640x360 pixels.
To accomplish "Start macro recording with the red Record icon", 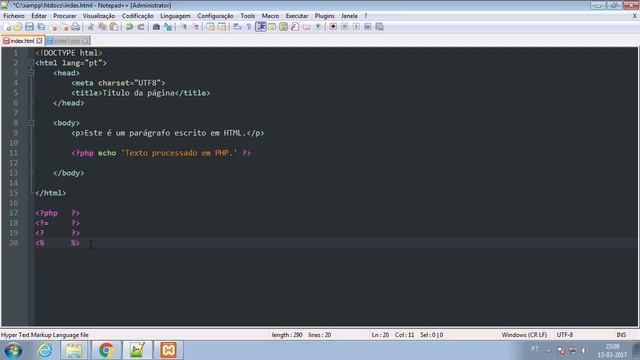I will click(x=333, y=27).
